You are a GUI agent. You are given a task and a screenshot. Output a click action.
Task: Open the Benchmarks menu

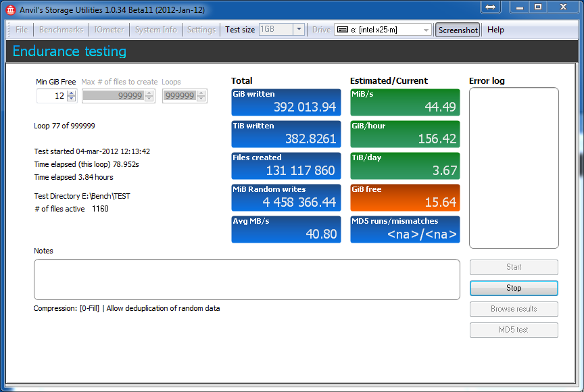61,30
